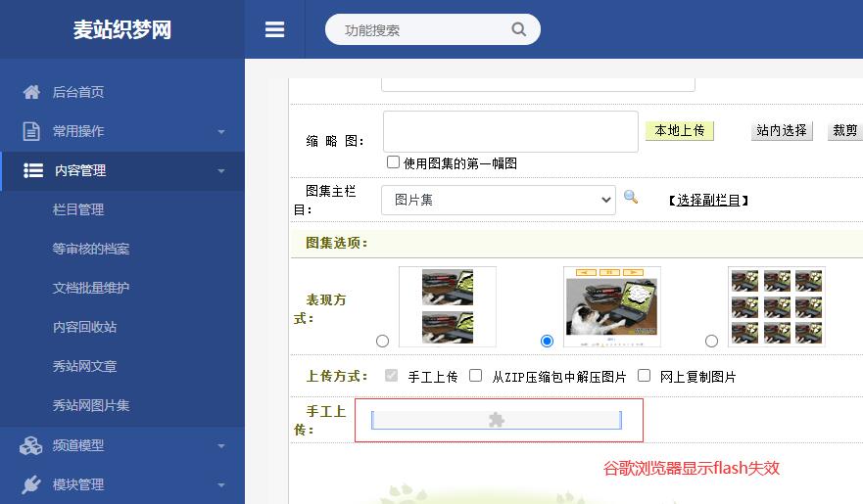Click the 选择副栏目 link

pos(708,201)
